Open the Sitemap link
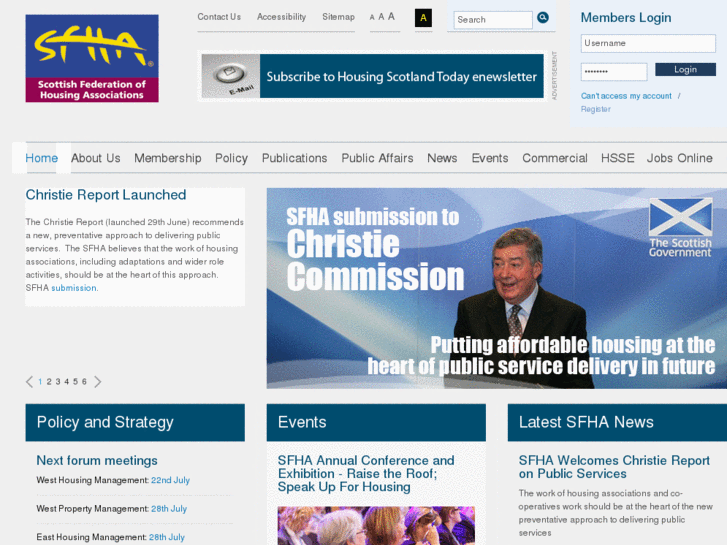This screenshot has width=727, height=545. (x=338, y=17)
